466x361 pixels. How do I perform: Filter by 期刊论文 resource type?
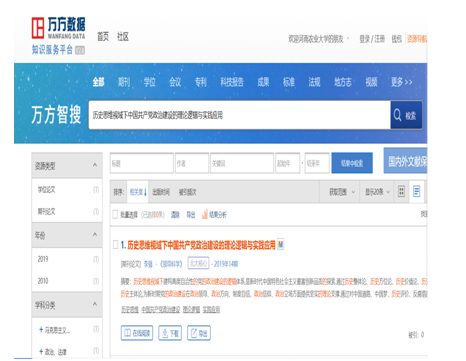coord(47,211)
